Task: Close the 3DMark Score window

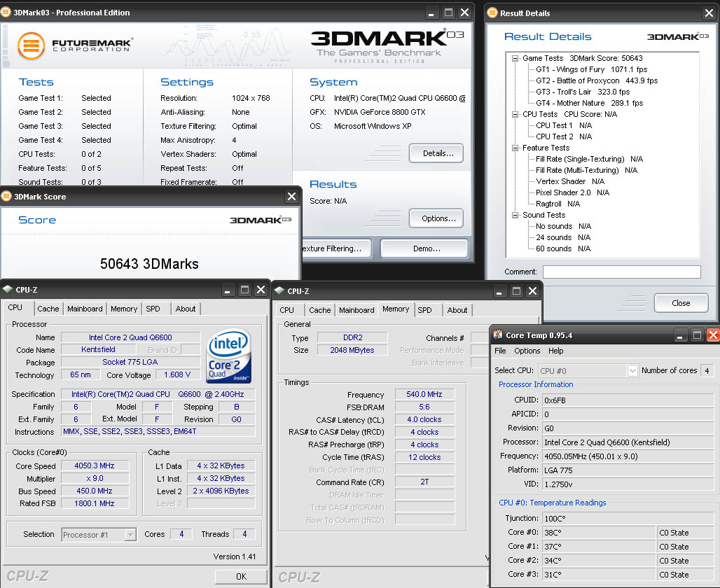Action: click(291, 197)
